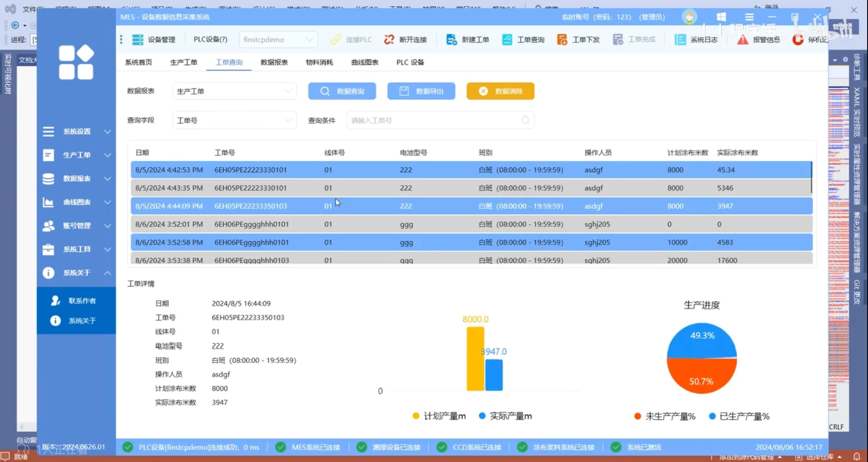Click the orange 数据清除 button
The width and height of the screenshot is (868, 462).
point(500,91)
